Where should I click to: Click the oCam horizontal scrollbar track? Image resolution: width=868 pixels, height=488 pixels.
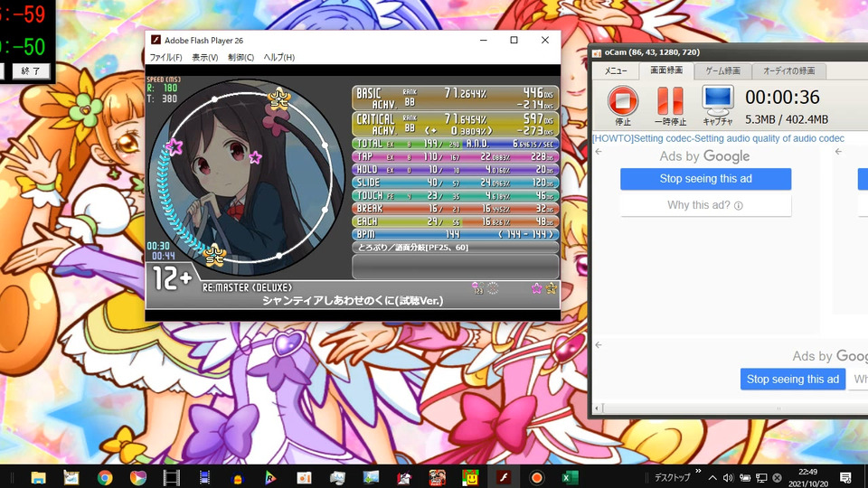(x=735, y=408)
